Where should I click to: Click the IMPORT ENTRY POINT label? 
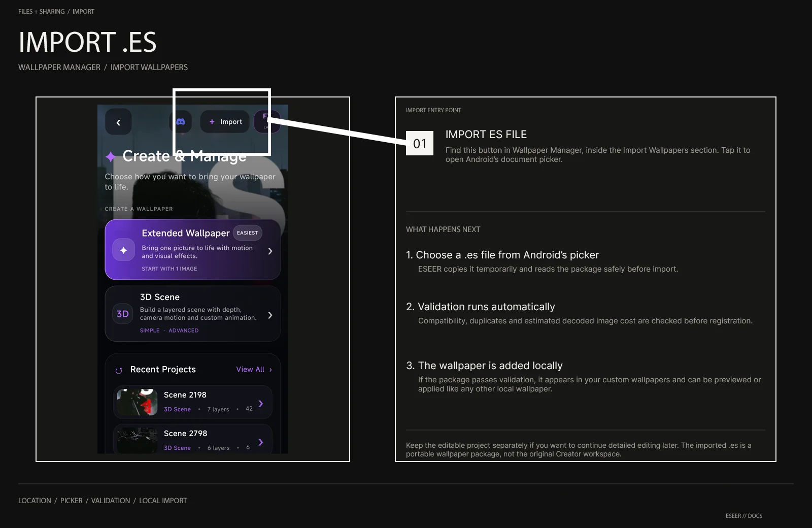pyautogui.click(x=433, y=110)
